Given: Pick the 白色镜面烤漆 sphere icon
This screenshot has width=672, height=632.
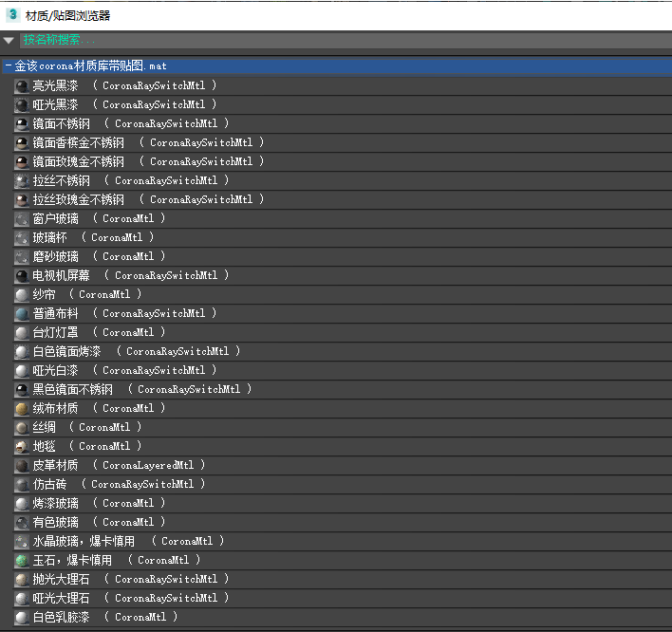Looking at the screenshot, I should (x=22, y=352).
